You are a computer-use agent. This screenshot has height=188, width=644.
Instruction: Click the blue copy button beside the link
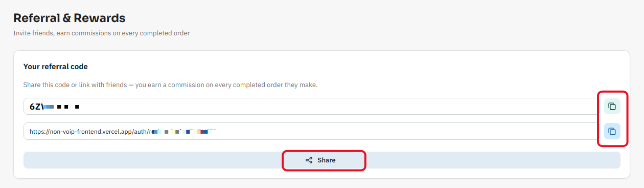click(x=612, y=131)
